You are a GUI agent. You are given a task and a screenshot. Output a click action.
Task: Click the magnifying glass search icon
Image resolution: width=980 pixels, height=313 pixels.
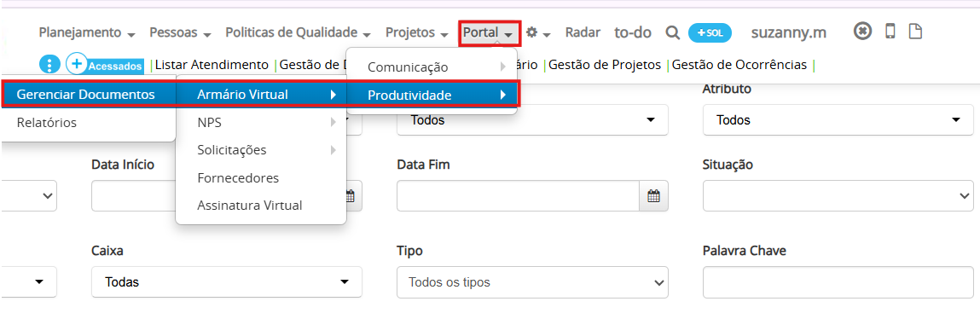672,33
